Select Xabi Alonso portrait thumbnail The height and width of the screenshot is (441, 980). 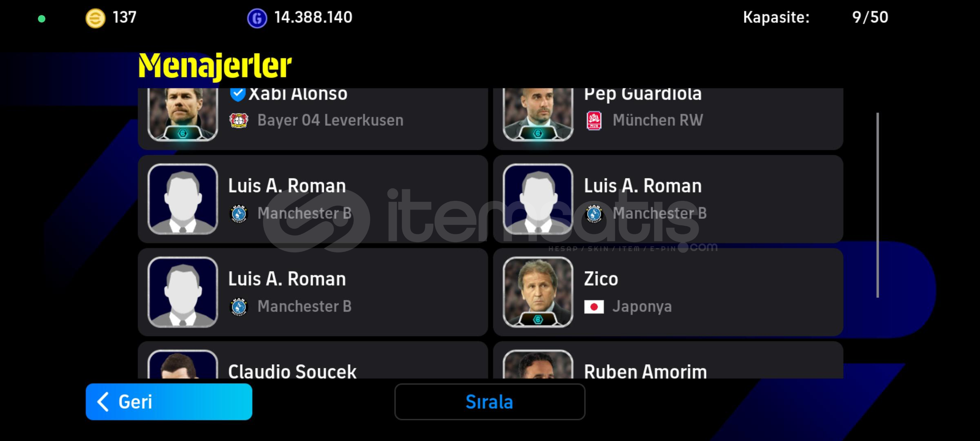[x=183, y=115]
